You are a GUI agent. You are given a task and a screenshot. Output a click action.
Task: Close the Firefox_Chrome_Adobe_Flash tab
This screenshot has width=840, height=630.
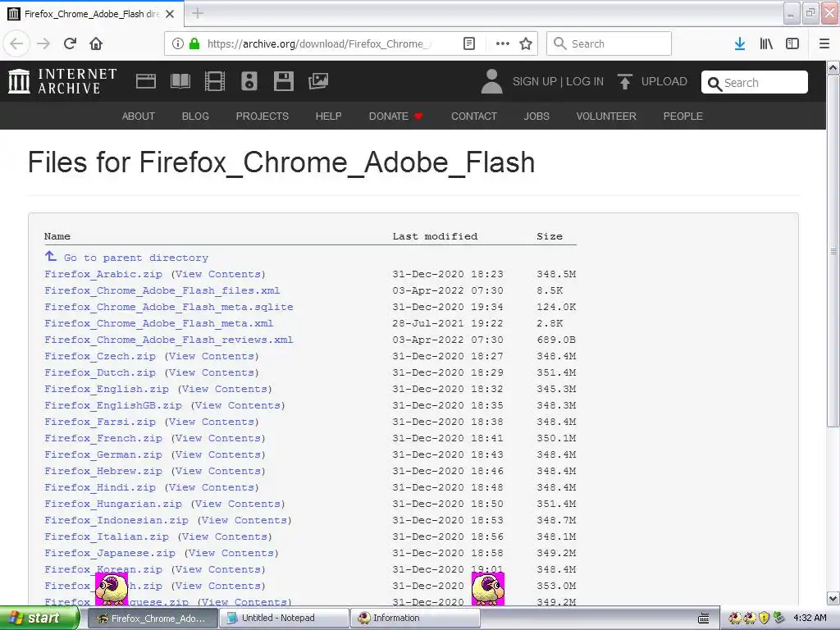[x=170, y=14]
